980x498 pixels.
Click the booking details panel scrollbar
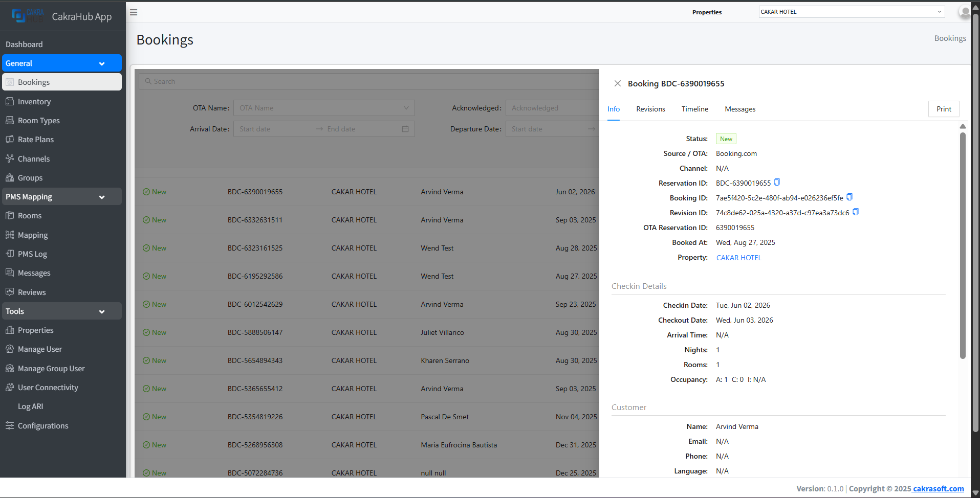pos(963,245)
